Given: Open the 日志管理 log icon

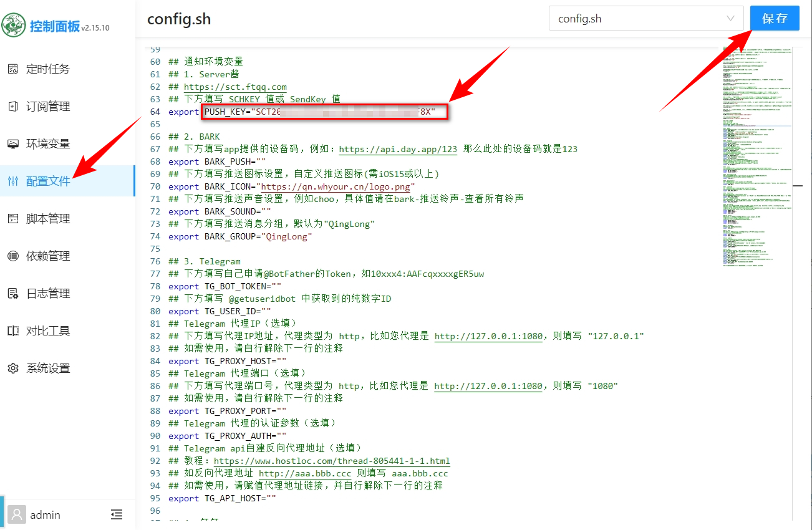Looking at the screenshot, I should click(x=13, y=294).
